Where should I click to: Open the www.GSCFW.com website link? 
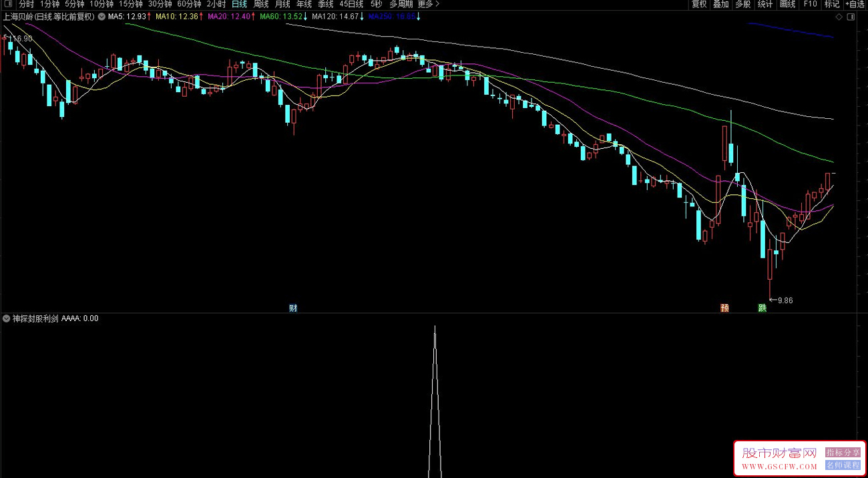779,465
